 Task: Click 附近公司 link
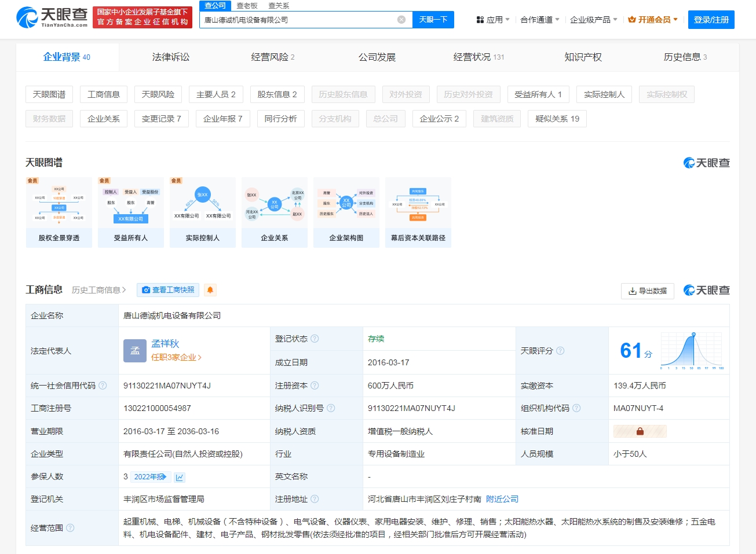pos(502,499)
